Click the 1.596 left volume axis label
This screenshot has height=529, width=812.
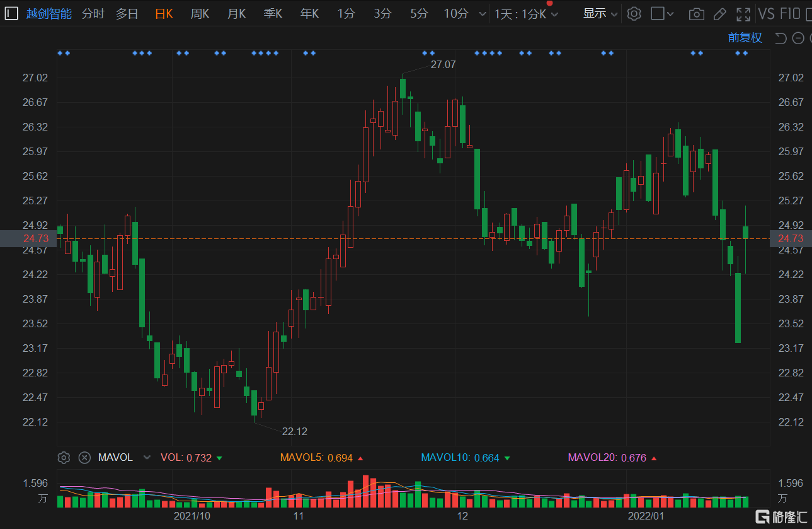click(x=35, y=483)
